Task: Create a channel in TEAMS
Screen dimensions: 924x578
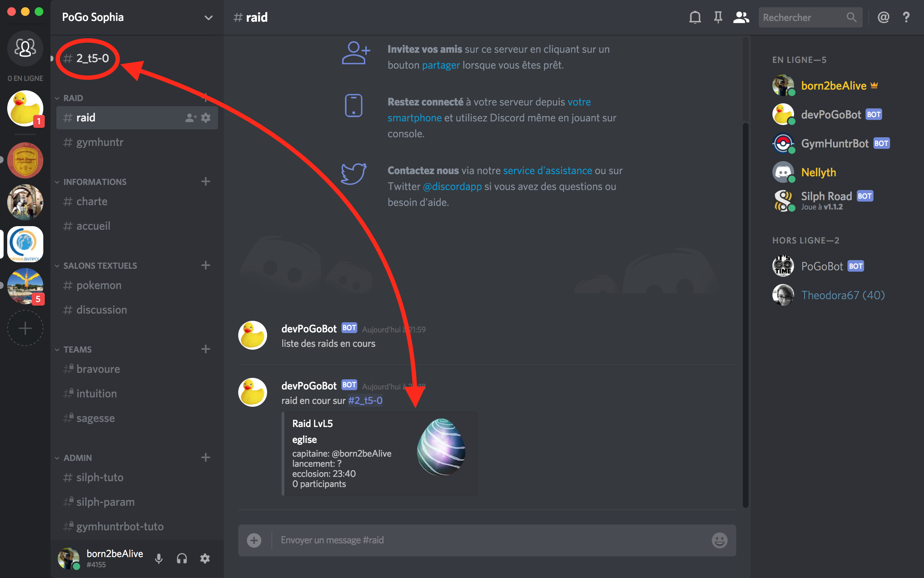Action: click(206, 349)
